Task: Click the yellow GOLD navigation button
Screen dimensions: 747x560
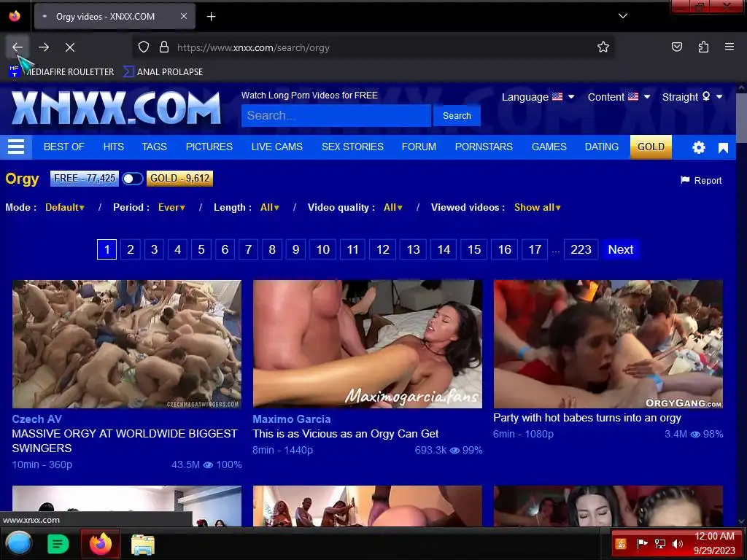Action: click(651, 147)
